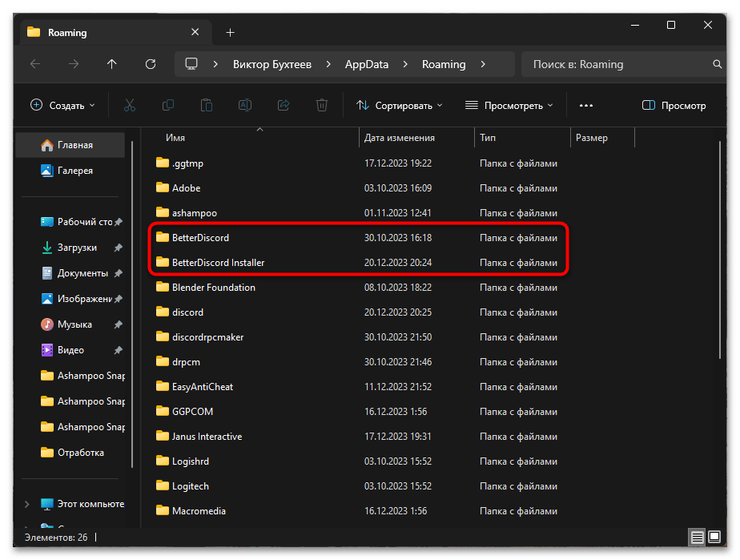Open the three-dots more options menu
Screen dimensions: 740x560
click(585, 105)
